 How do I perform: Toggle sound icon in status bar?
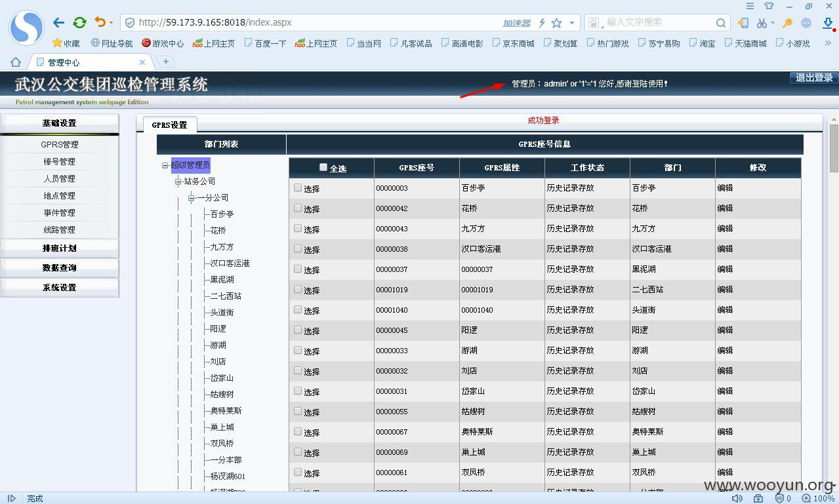point(737,498)
